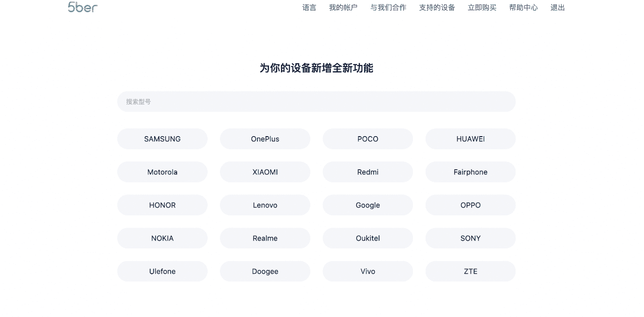Go to 我的帐户 account page

pos(343,7)
